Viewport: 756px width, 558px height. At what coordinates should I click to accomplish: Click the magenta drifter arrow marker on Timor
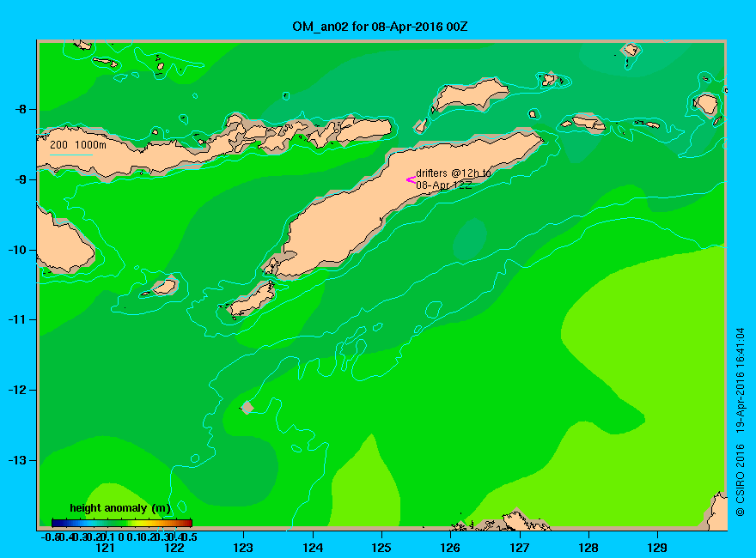pos(411,180)
